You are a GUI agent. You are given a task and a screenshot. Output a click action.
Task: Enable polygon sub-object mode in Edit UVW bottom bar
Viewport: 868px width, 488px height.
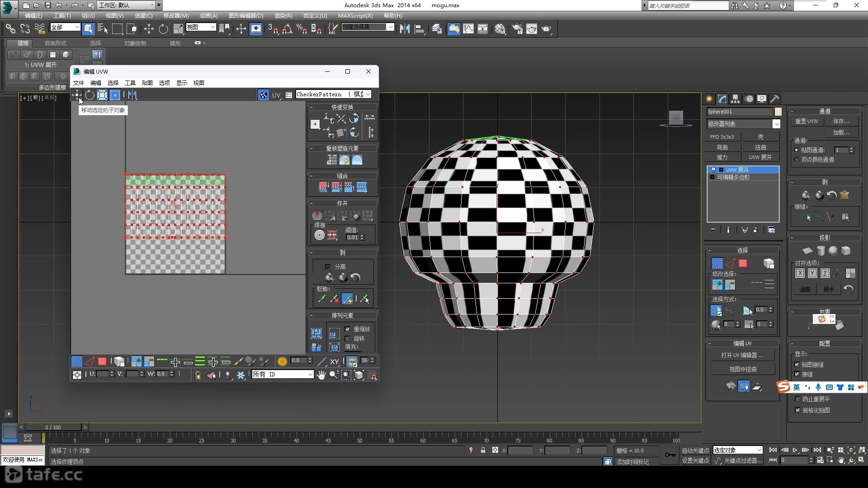[102, 361]
